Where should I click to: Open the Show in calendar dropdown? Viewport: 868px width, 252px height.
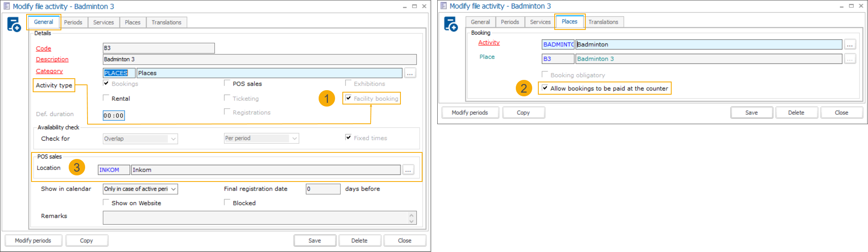pos(140,189)
